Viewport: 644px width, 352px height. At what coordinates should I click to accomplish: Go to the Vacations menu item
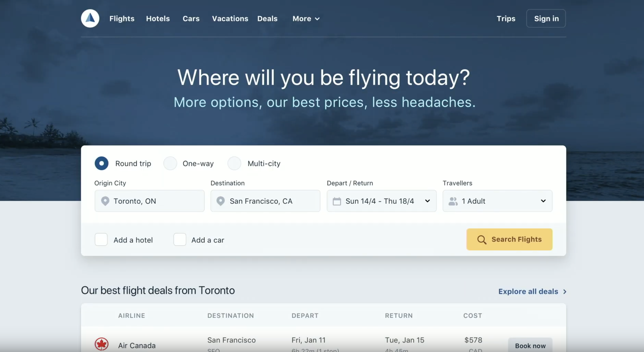coord(230,19)
